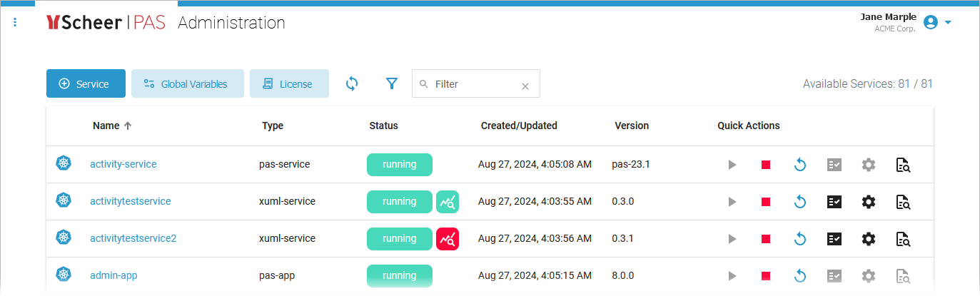This screenshot has height=296, width=980.
Task: Open green analyzer icon for activitytestservice
Action: coord(448,202)
